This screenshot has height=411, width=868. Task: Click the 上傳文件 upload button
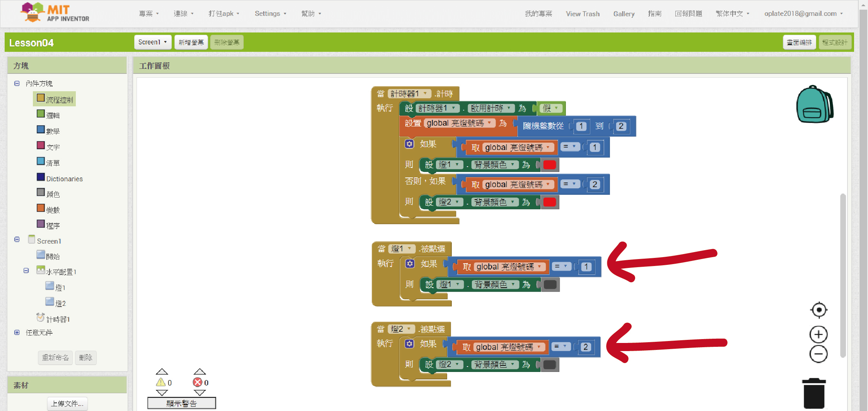[x=67, y=404]
